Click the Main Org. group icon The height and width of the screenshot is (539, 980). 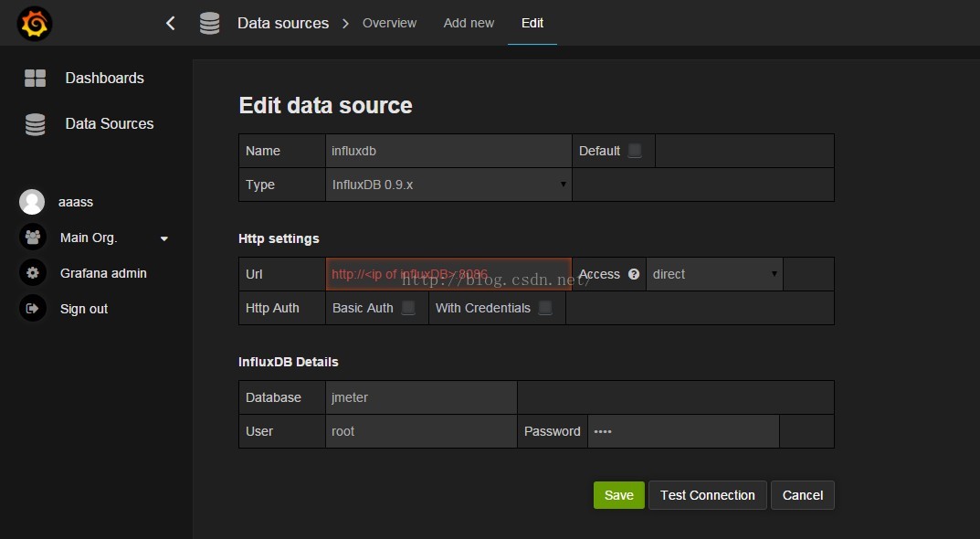pos(33,238)
